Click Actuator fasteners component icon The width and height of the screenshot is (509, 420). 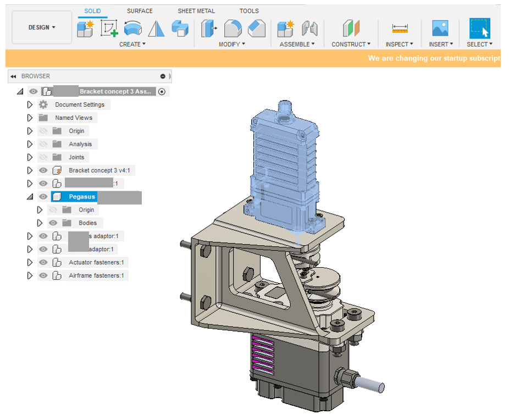pyautogui.click(x=57, y=262)
